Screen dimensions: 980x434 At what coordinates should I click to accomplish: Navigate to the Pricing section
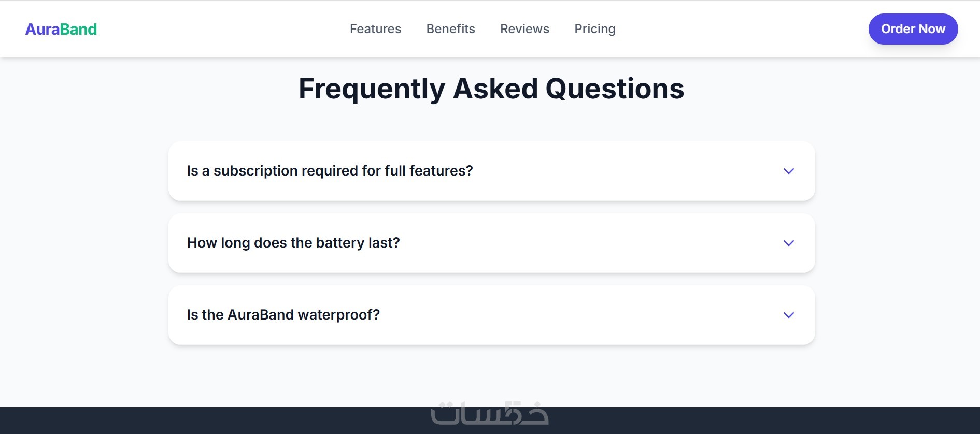point(594,29)
